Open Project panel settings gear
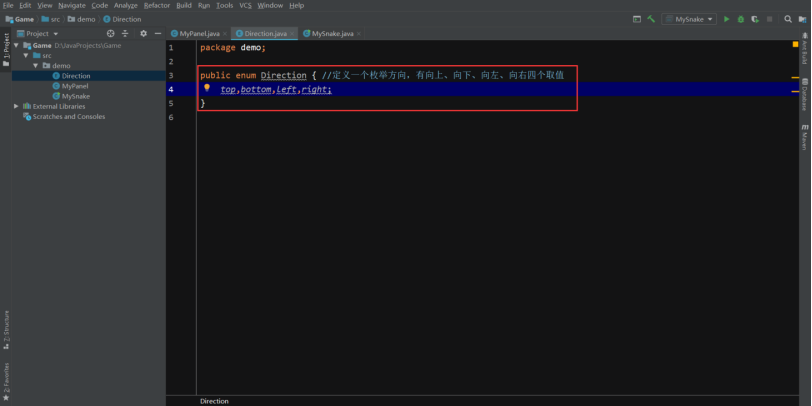The height and width of the screenshot is (406, 812). [143, 34]
